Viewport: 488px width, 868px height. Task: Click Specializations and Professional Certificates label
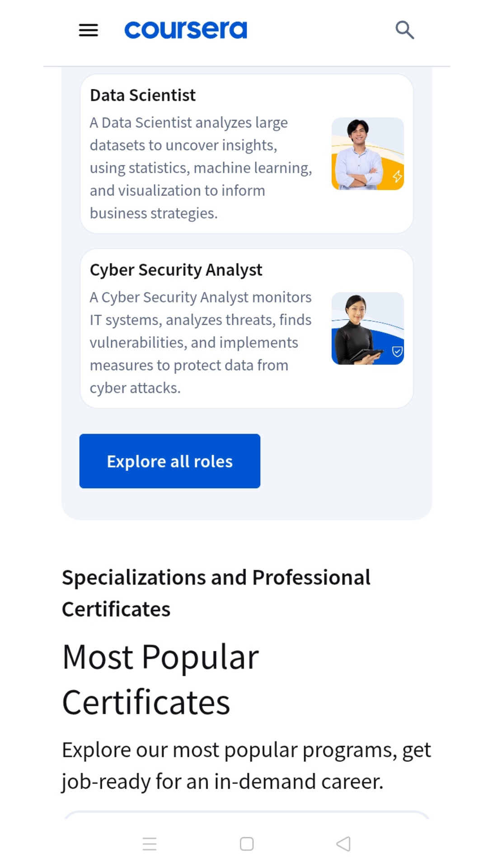tap(216, 592)
